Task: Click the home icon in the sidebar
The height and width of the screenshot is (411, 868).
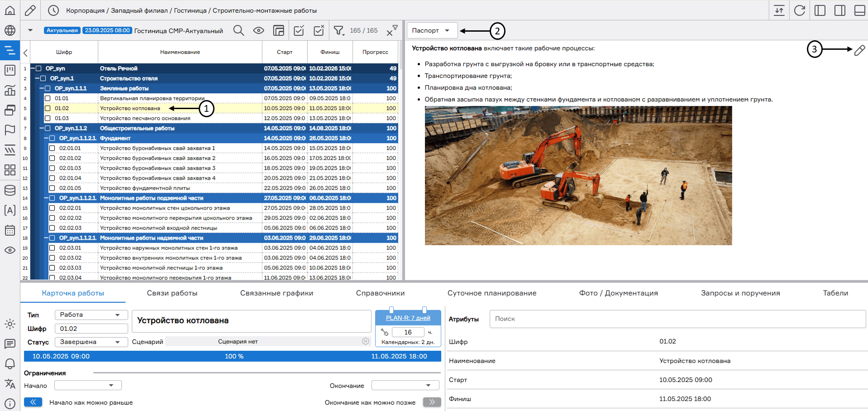Action: pyautogui.click(x=10, y=10)
